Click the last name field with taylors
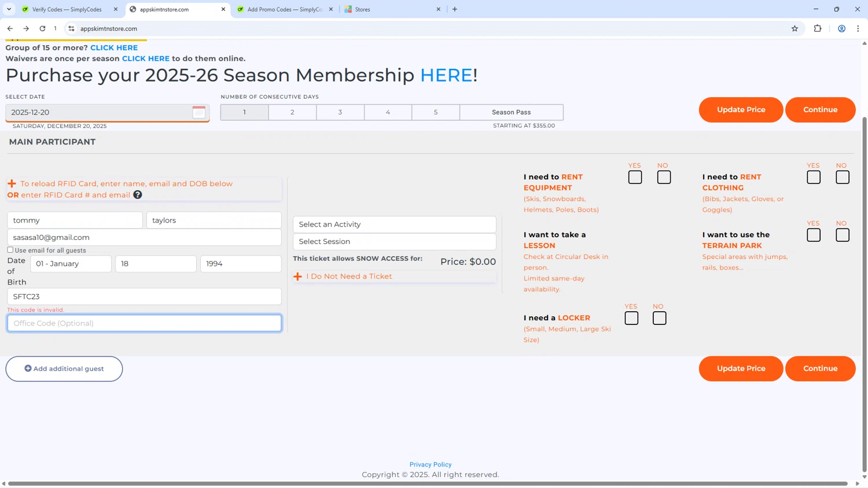Viewport: 868px width, 488px height. click(214, 220)
